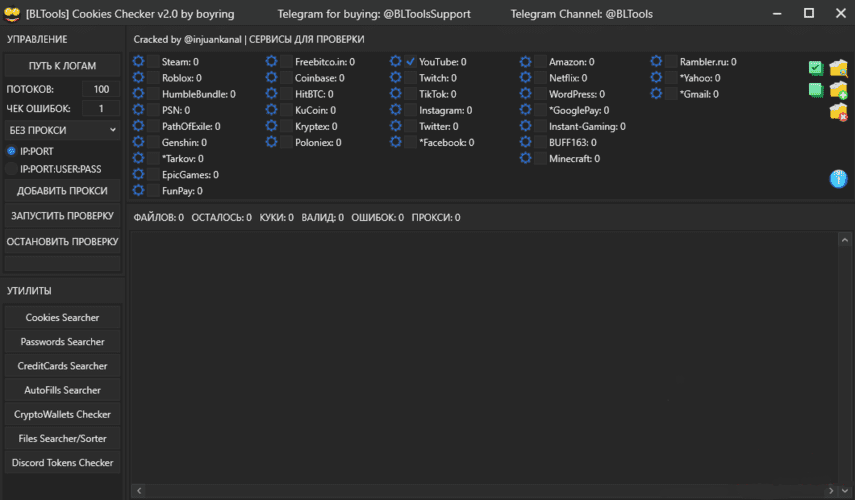This screenshot has height=500, width=855.
Task: Open settings gear next to Roblox
Action: pyautogui.click(x=139, y=78)
